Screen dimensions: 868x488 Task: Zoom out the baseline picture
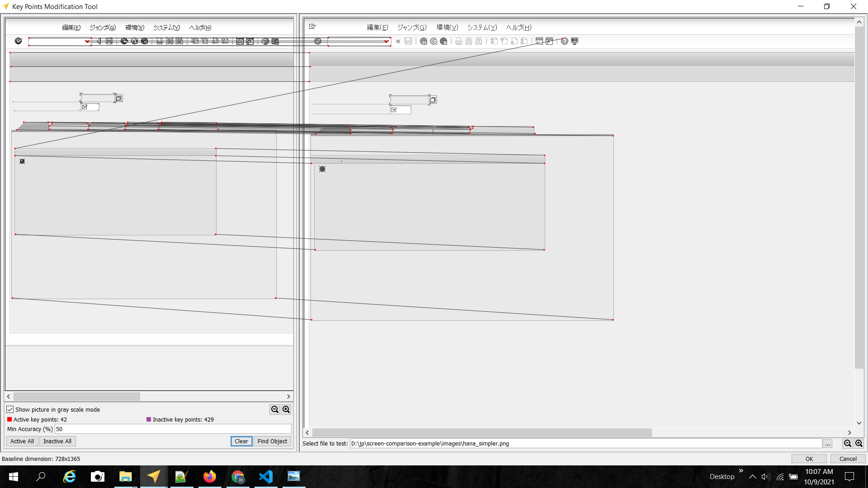pos(274,409)
